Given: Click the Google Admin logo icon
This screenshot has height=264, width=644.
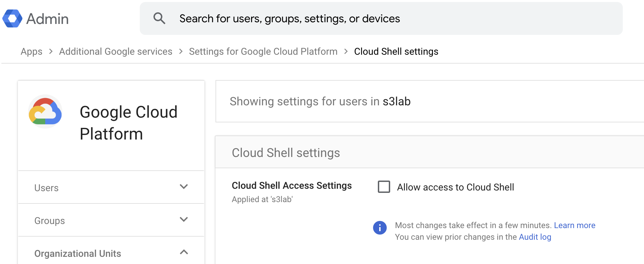Looking at the screenshot, I should click(12, 18).
